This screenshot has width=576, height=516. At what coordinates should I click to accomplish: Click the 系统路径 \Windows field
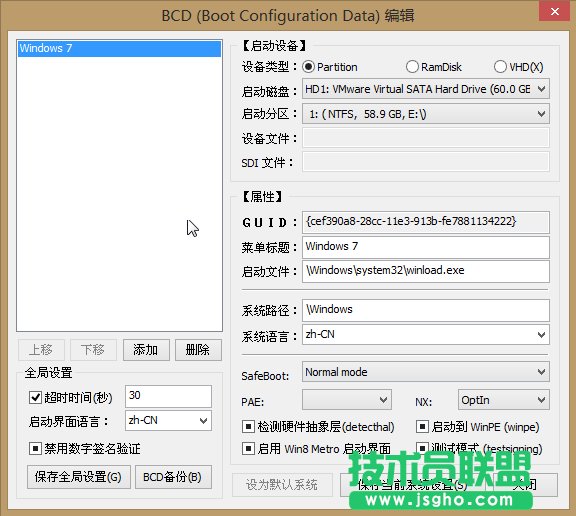tap(426, 310)
